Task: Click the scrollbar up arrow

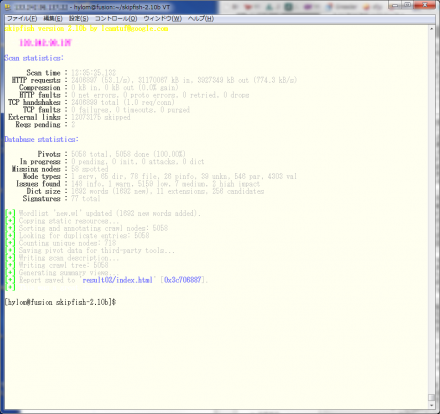Action: (432, 29)
